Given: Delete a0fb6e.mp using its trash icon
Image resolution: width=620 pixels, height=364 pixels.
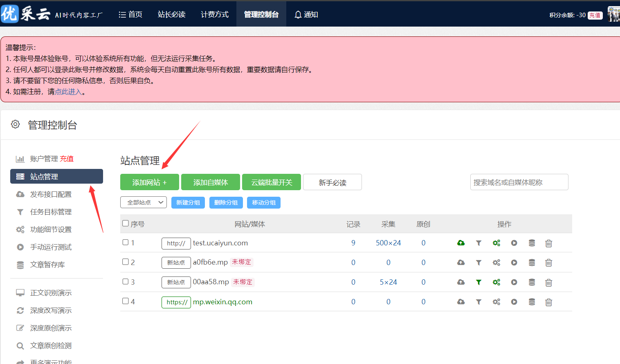Looking at the screenshot, I should click(548, 263).
